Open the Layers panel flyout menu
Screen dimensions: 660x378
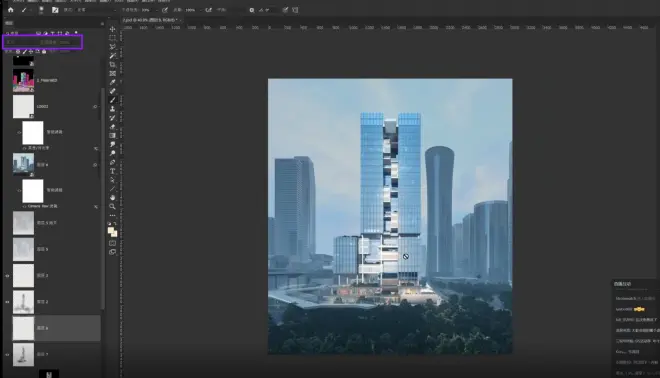click(x=102, y=24)
